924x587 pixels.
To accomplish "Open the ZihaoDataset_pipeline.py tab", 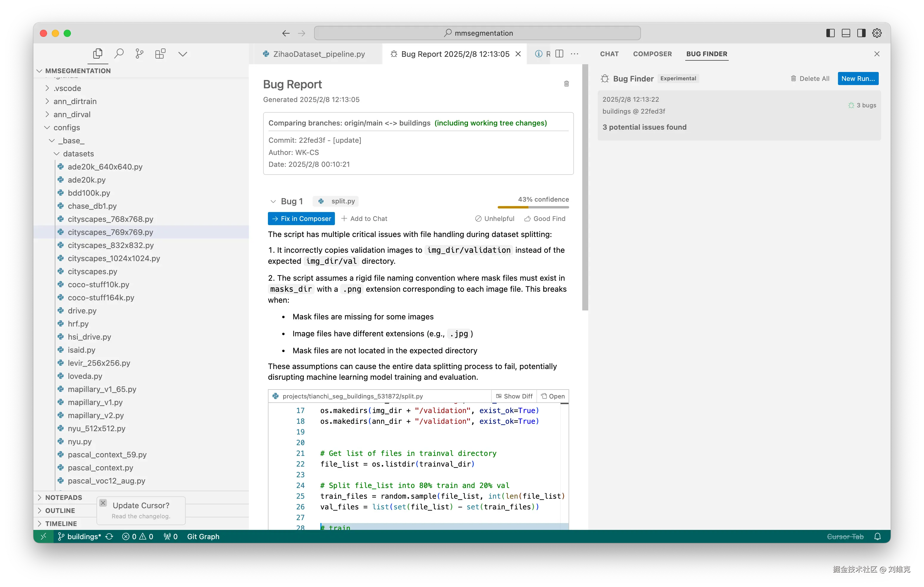I will (319, 54).
